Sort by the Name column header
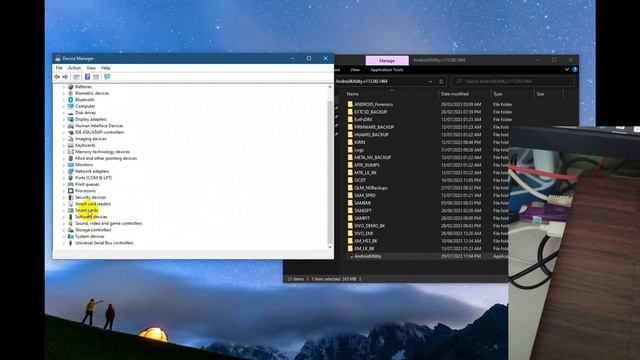Screen dimensions: 640x360 point(352,94)
